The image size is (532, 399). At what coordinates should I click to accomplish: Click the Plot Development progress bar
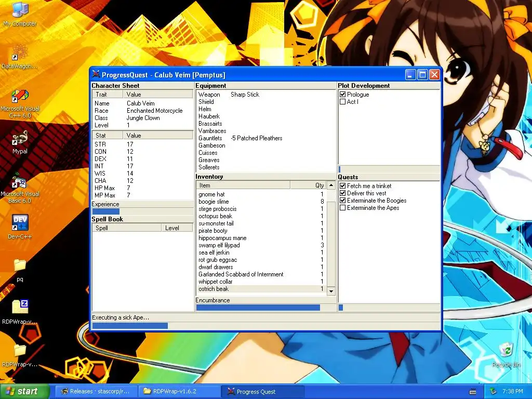coord(389,169)
